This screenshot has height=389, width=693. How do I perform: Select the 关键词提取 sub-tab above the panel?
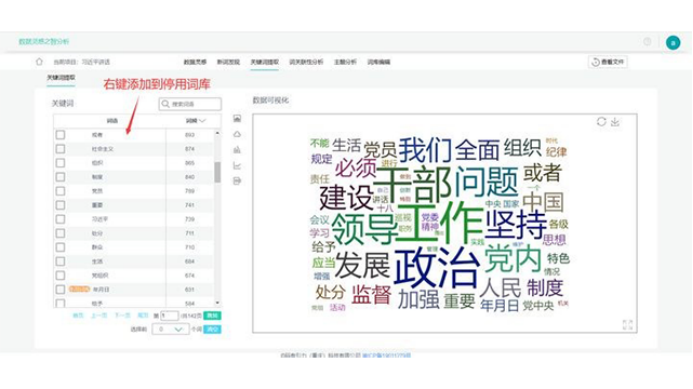tap(61, 78)
